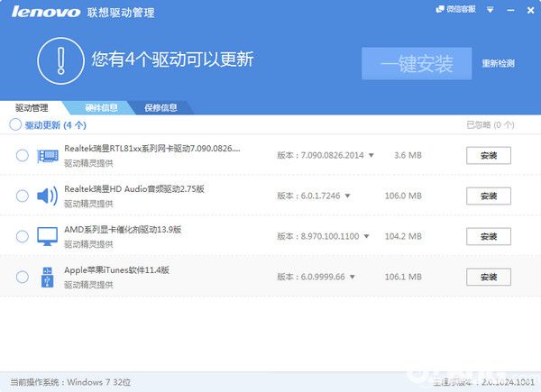The width and height of the screenshot is (541, 392).
Task: Click the USB device icon for Apple iTunes
Action: point(47,277)
